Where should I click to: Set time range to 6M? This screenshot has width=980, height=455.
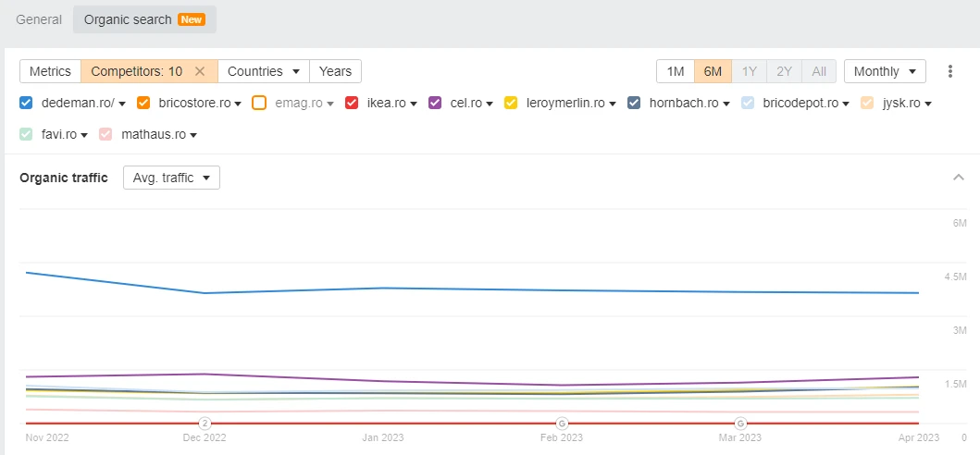(713, 71)
